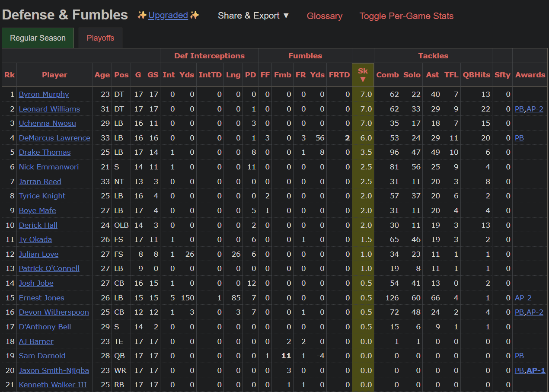
Task: Sort by Awards column header
Action: click(x=530, y=75)
